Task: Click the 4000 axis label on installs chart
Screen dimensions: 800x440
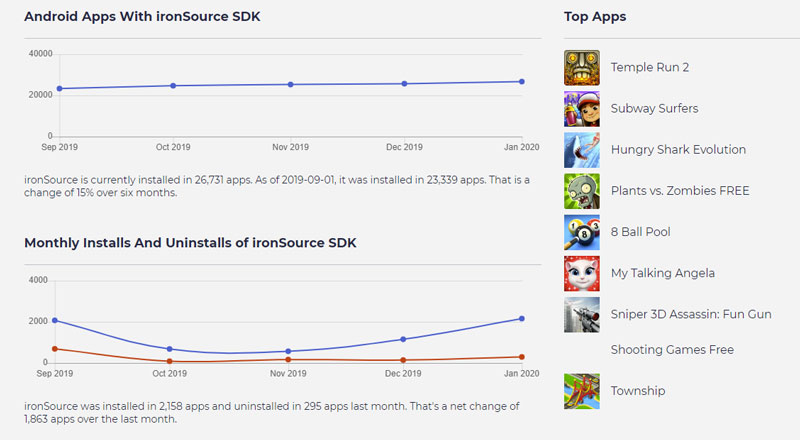Action: tap(38, 280)
